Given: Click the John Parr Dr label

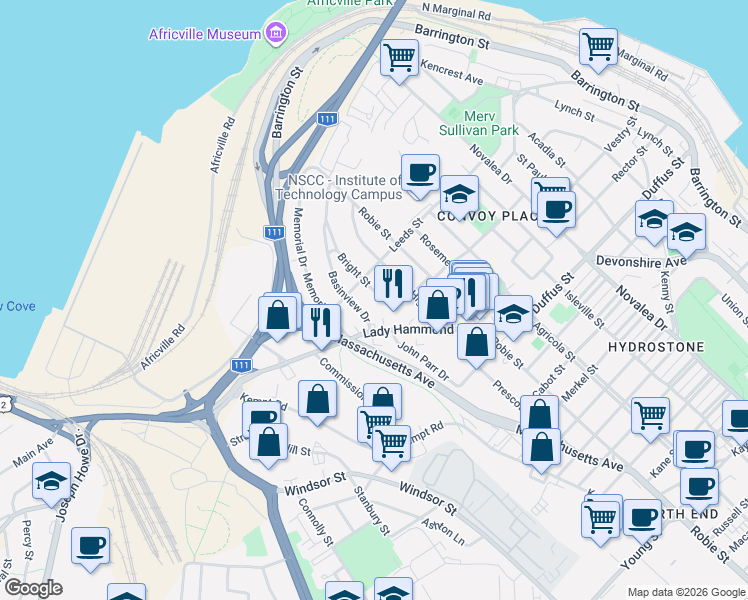Looking at the screenshot, I should tap(424, 361).
